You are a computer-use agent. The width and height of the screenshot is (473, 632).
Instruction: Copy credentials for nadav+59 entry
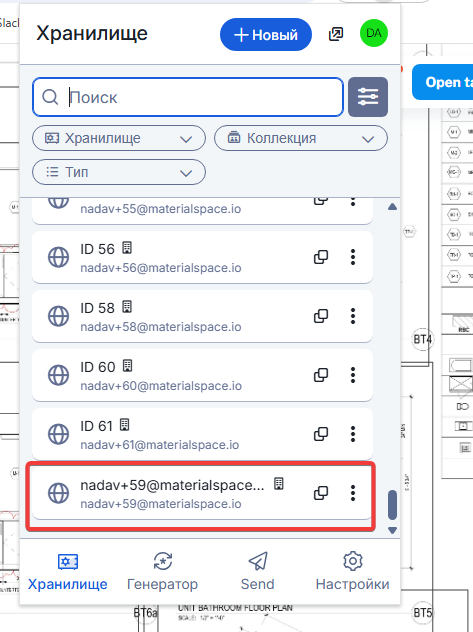[321, 493]
